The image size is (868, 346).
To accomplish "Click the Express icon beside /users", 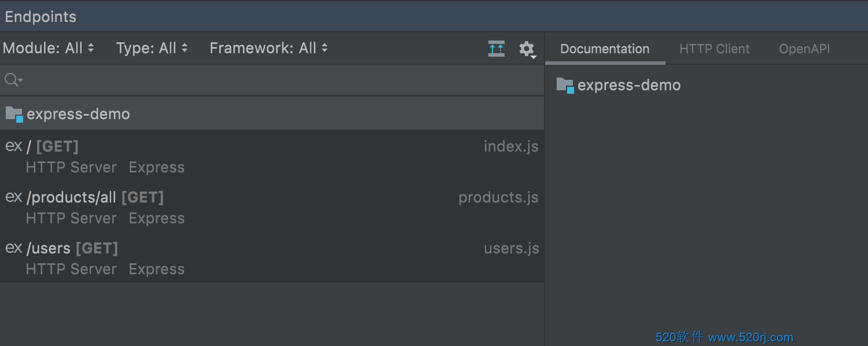I will 14,248.
